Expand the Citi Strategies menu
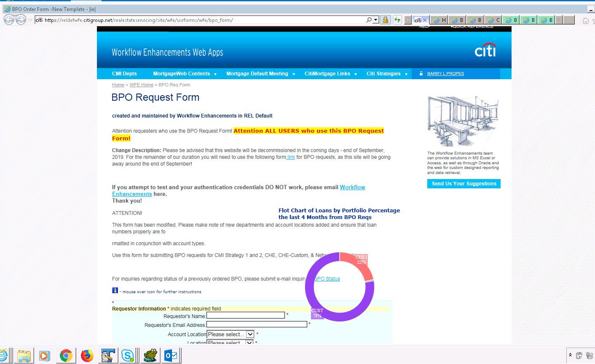 point(387,74)
